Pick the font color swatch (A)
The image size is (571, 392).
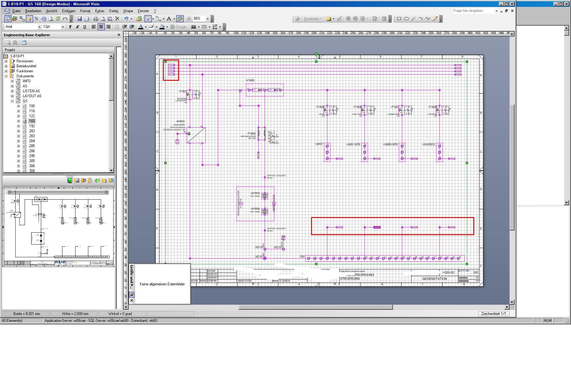pyautogui.click(x=141, y=27)
